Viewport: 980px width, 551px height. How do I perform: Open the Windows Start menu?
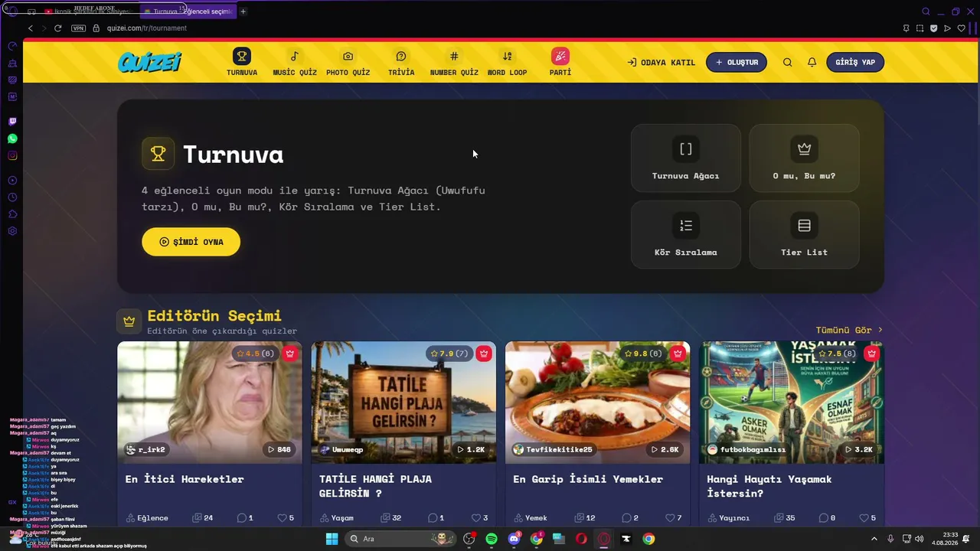coord(332,539)
